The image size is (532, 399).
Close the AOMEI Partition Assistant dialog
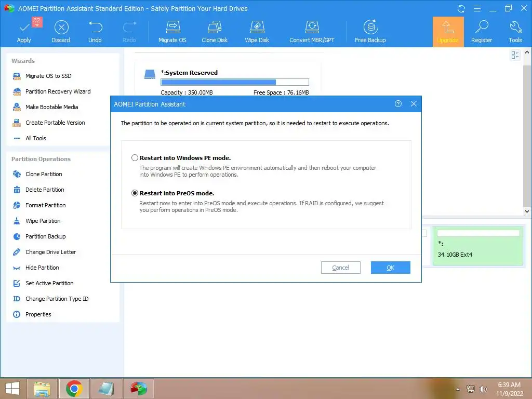pyautogui.click(x=414, y=104)
